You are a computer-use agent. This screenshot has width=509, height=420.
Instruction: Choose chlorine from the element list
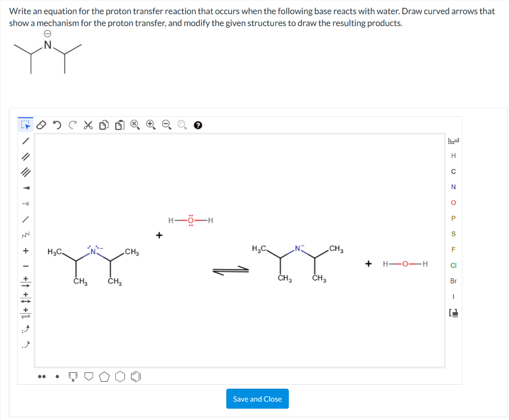(453, 265)
